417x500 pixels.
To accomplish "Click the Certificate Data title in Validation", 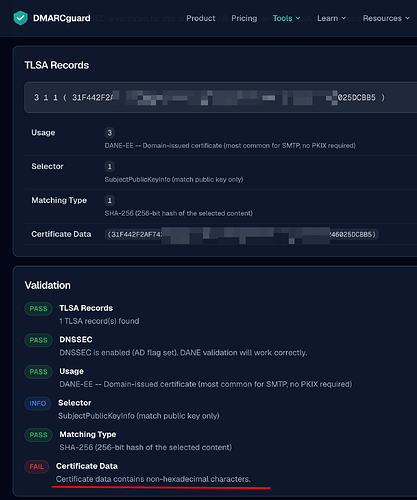I will pyautogui.click(x=87, y=466).
